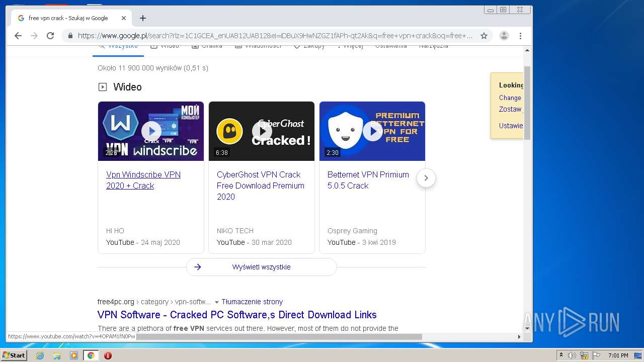Viewport: 644px width, 362px height.
Task: Click the grayed forward navigation arrow
Action: click(34, 36)
